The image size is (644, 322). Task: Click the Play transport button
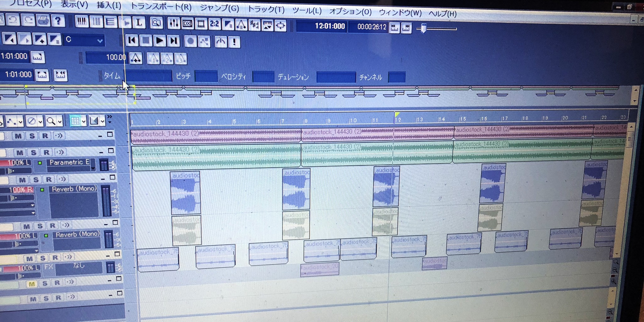159,41
